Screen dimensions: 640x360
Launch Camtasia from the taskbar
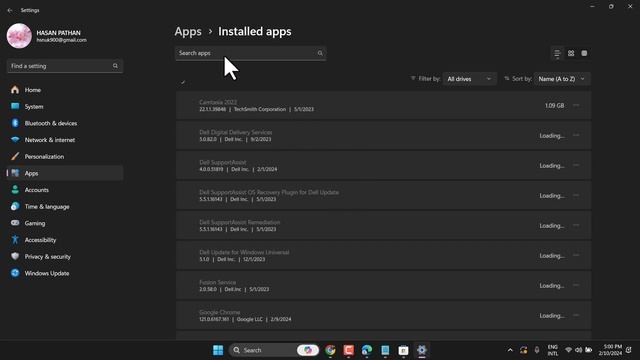[349, 350]
